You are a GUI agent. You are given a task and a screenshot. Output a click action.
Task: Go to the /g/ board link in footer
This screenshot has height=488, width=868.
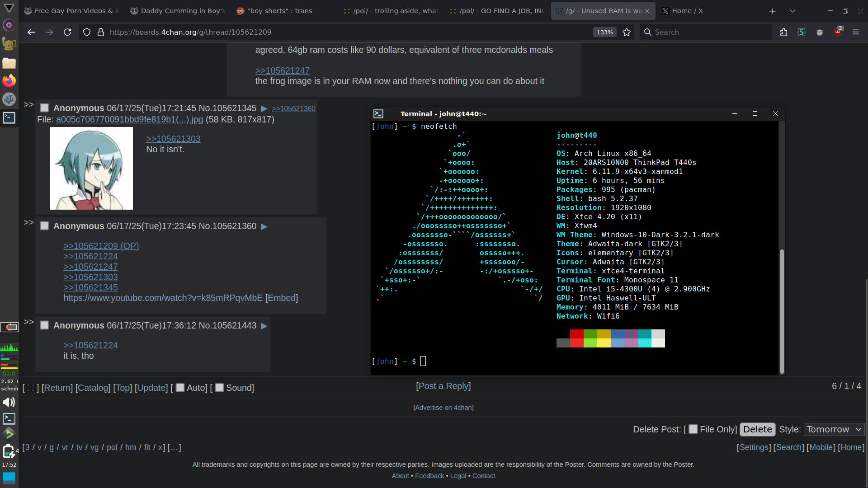coord(52,447)
